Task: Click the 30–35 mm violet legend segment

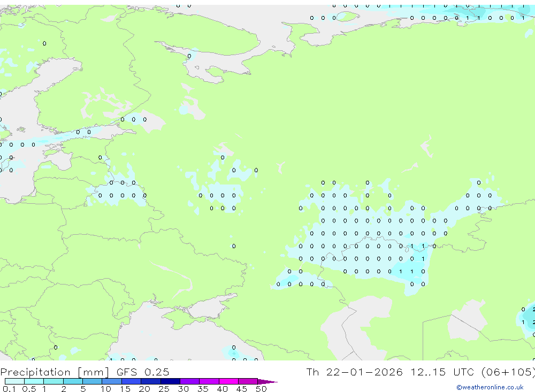Action: coord(190,381)
